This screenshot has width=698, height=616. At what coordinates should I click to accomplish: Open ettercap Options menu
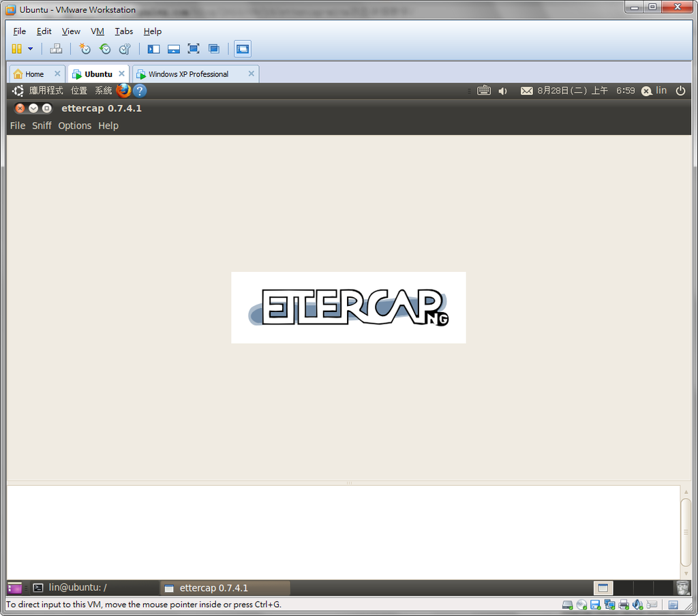coord(75,125)
